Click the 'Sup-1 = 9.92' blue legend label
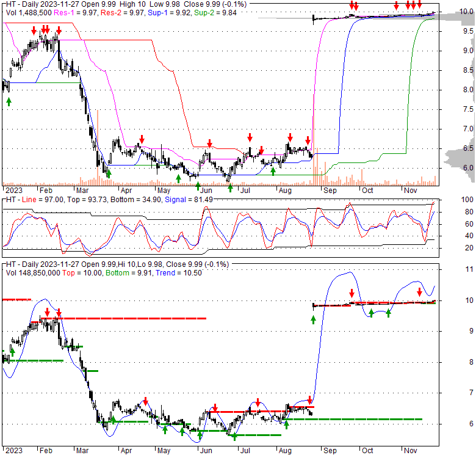 click(x=170, y=13)
